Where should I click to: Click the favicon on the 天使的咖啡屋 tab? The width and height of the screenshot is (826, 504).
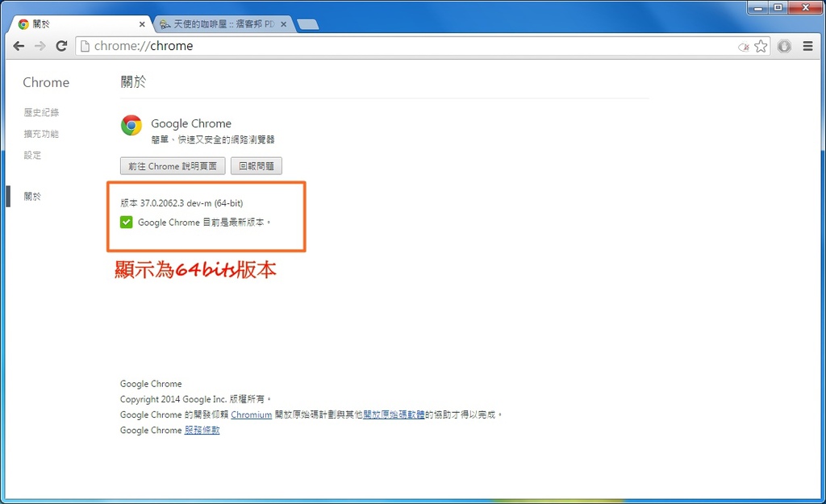point(165,24)
